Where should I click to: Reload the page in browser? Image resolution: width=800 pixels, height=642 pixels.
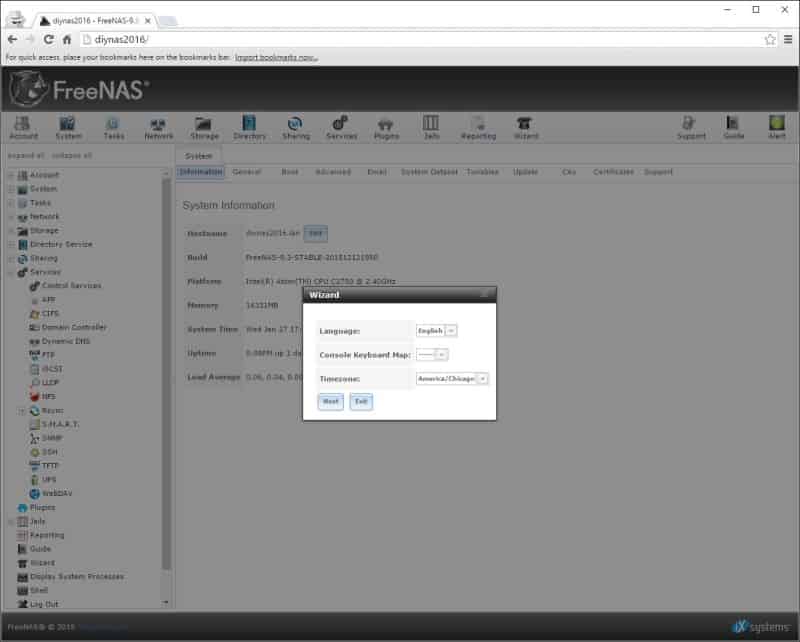tap(48, 39)
